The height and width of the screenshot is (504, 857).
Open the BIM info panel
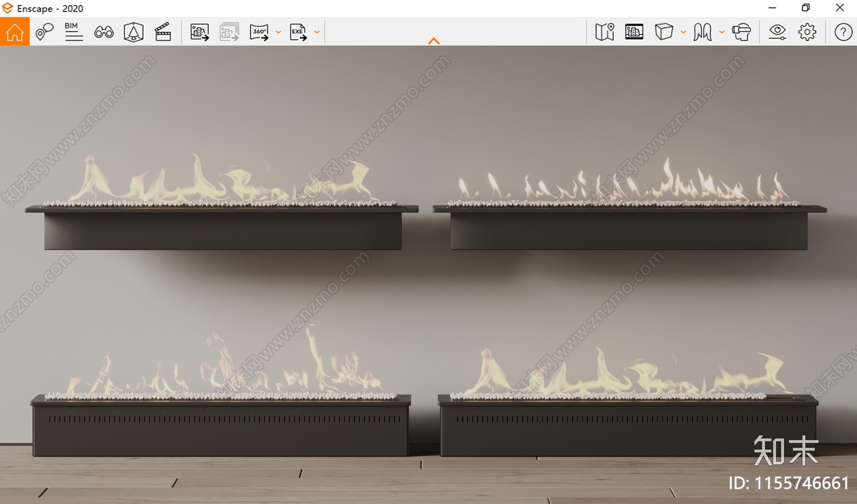pos(74,32)
